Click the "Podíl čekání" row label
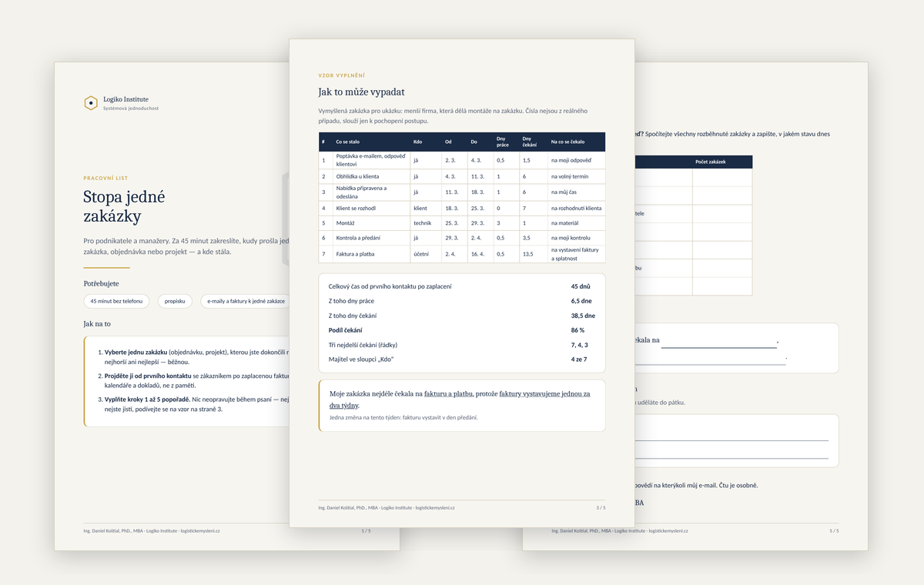The image size is (924, 585). click(344, 330)
